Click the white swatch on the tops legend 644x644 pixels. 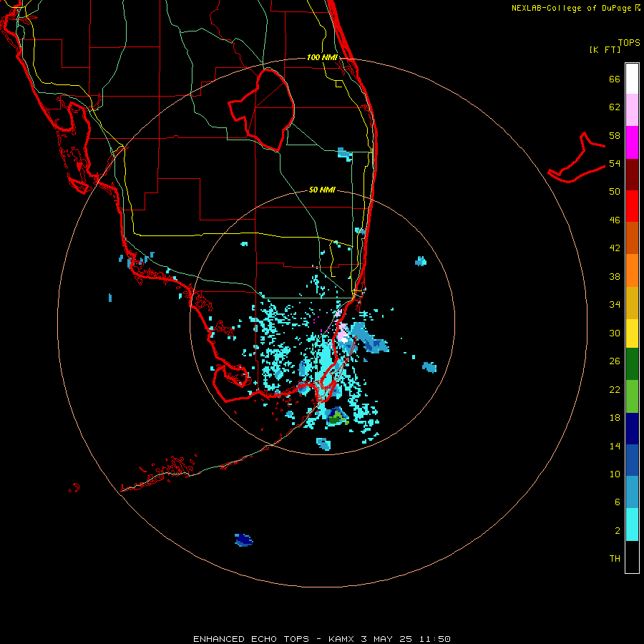coord(632,79)
